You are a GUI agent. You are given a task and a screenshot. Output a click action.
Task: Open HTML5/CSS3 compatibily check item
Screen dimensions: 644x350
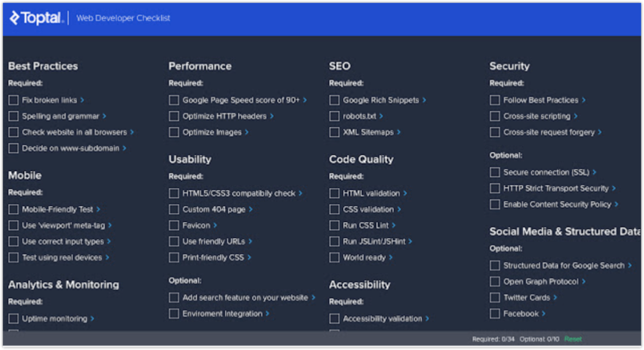pos(239,193)
